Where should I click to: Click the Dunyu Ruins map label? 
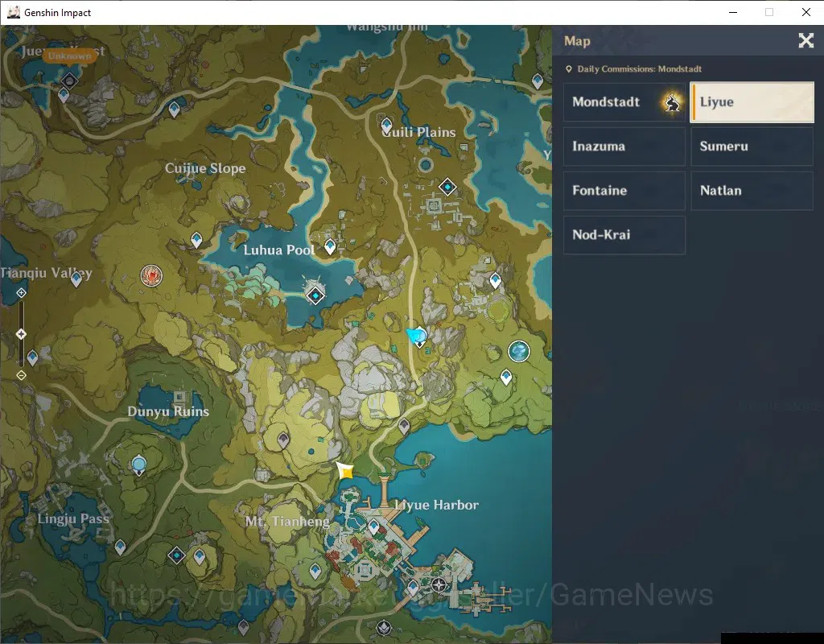(168, 411)
